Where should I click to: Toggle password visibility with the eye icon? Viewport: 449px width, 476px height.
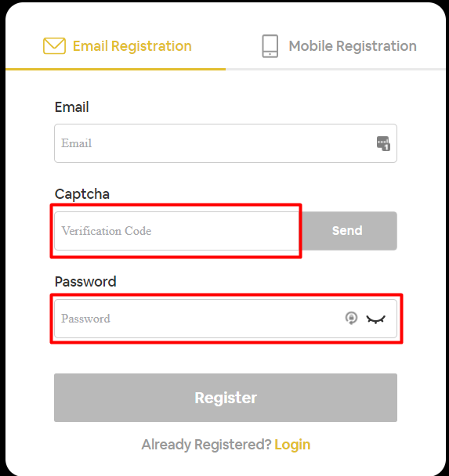[x=376, y=319]
